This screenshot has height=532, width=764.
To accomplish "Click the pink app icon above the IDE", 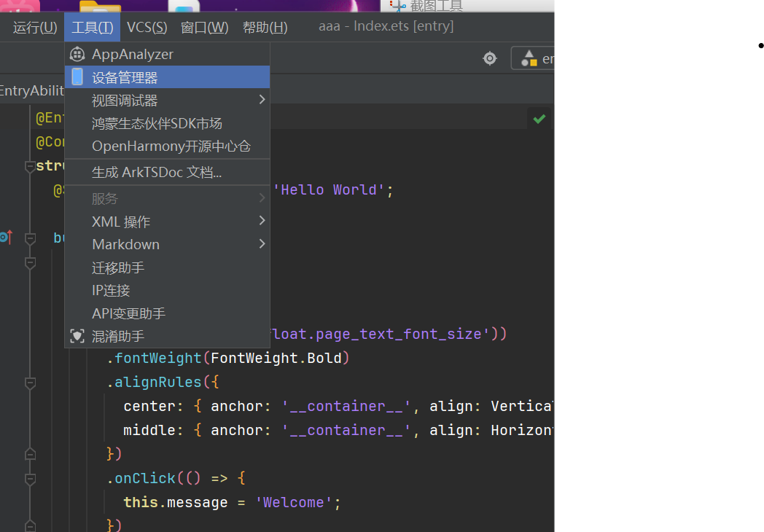I will coord(20,6).
